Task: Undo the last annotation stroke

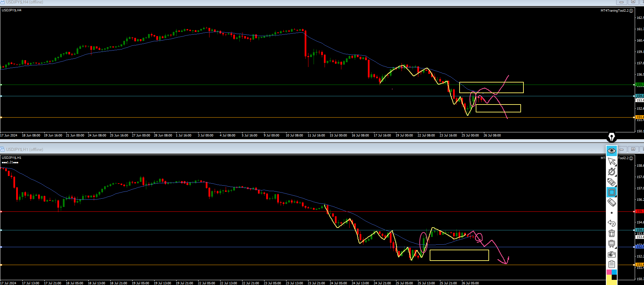Action: [611, 223]
